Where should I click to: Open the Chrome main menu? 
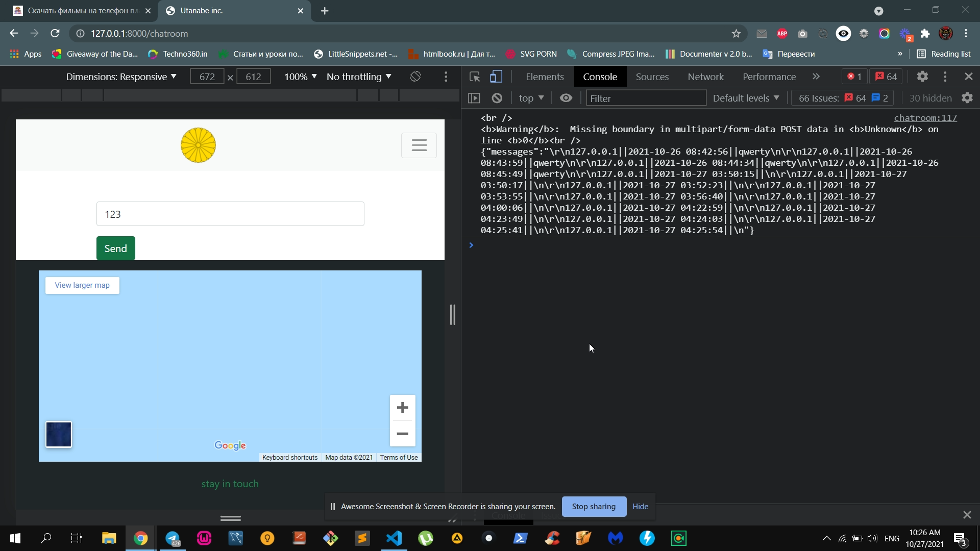pyautogui.click(x=966, y=34)
